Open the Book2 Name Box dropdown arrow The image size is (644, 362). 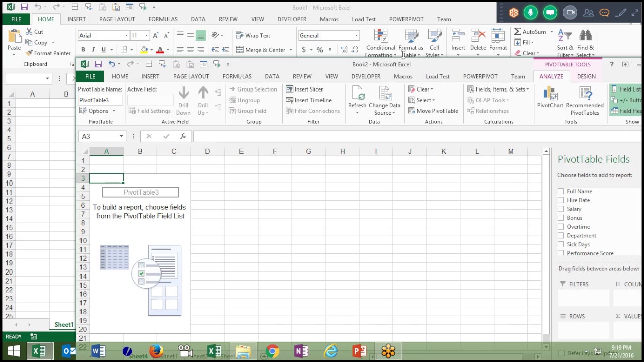click(121, 136)
